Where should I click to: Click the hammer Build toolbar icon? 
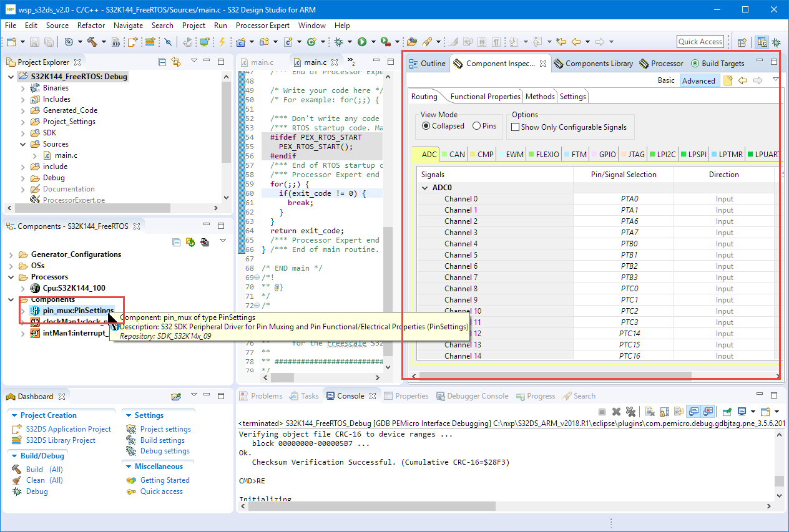pos(92,42)
